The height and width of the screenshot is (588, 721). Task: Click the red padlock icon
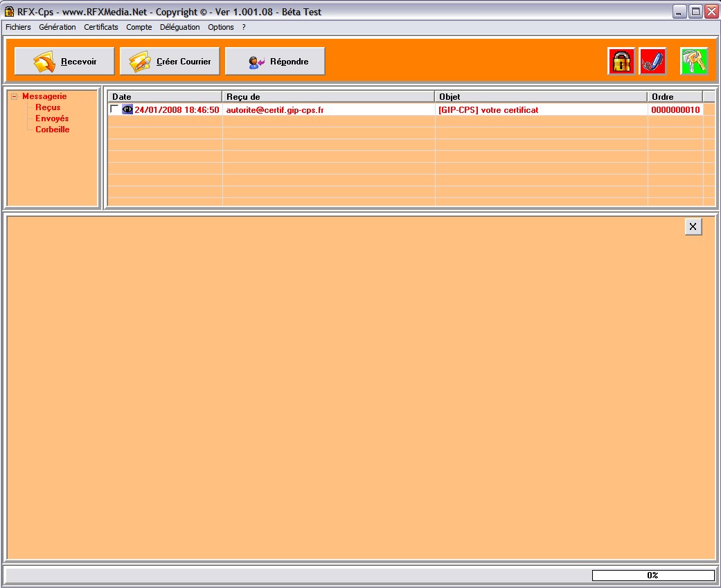[621, 62]
